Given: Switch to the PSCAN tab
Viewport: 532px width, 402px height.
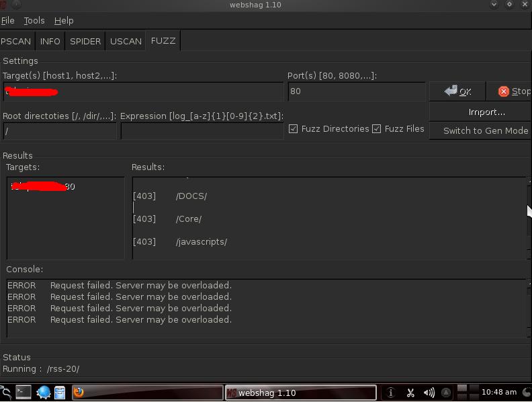Looking at the screenshot, I should coord(16,41).
